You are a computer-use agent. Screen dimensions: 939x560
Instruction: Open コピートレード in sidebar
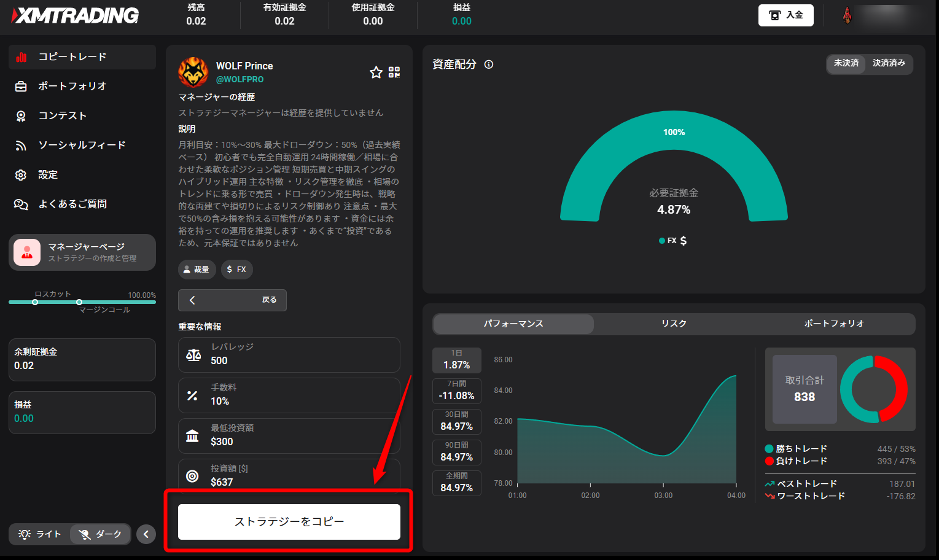(x=82, y=57)
